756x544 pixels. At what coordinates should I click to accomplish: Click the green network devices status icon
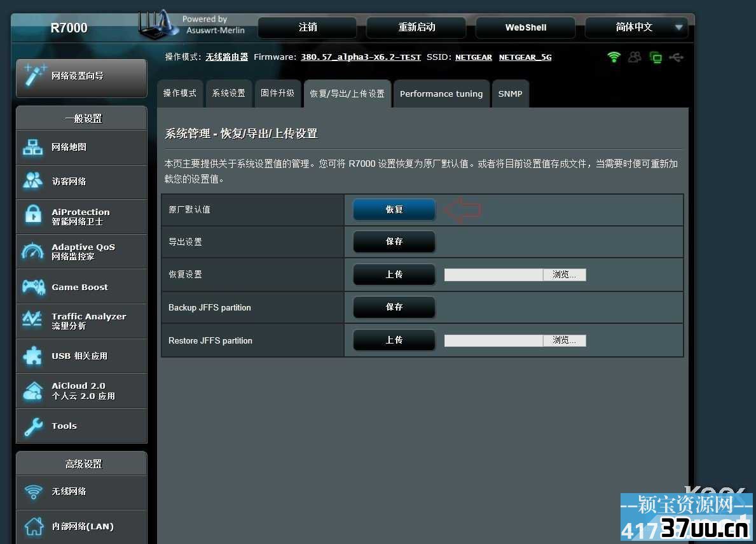656,57
